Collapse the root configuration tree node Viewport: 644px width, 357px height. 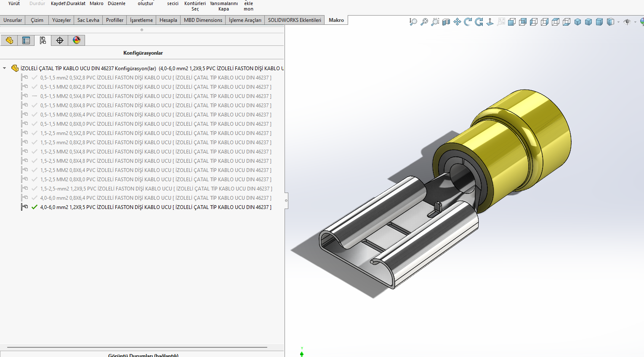(x=5, y=68)
